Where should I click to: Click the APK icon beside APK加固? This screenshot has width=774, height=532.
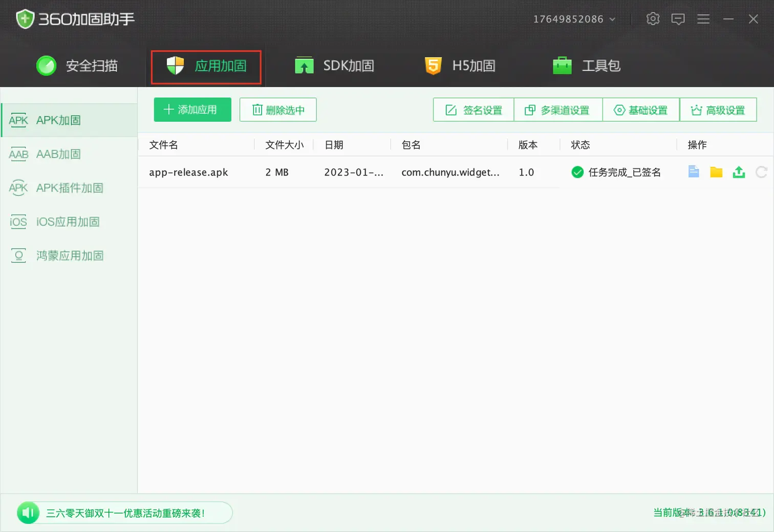coord(18,120)
